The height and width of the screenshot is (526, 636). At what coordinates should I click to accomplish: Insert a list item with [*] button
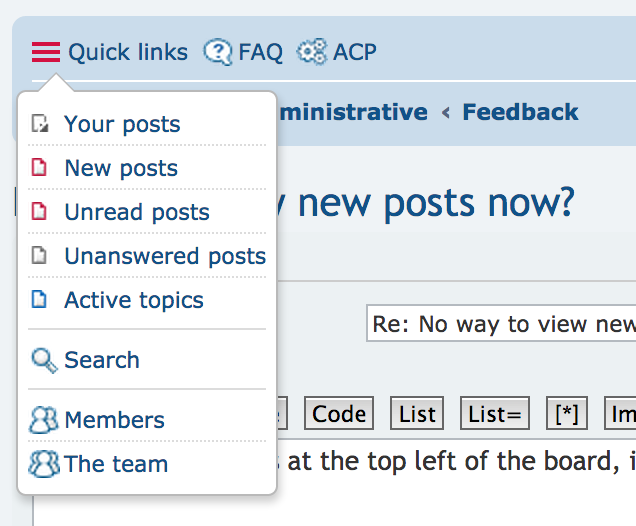(x=567, y=414)
